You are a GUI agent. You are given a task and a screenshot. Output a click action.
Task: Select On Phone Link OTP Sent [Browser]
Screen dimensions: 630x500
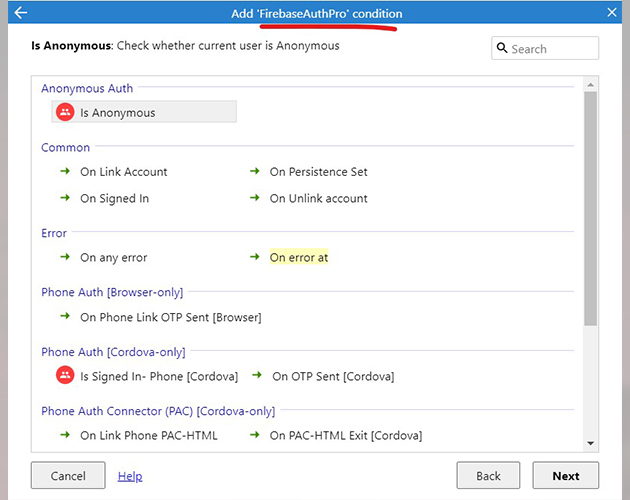170,318
